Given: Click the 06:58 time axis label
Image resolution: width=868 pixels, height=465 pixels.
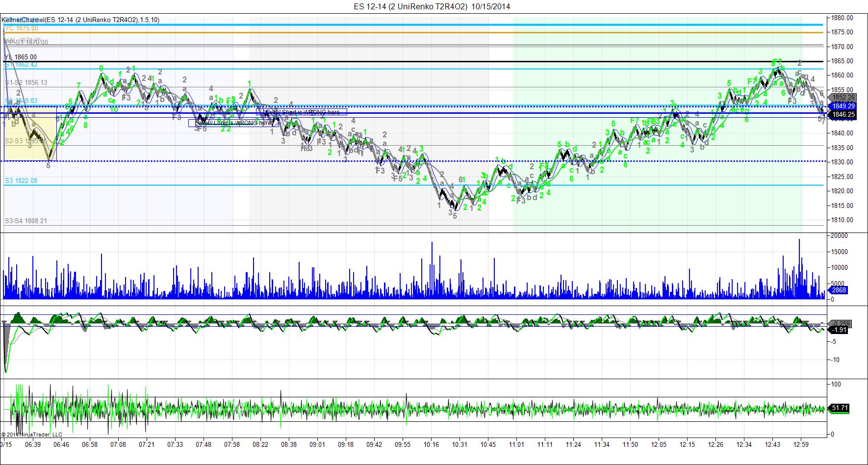Looking at the screenshot, I should click(90, 445).
